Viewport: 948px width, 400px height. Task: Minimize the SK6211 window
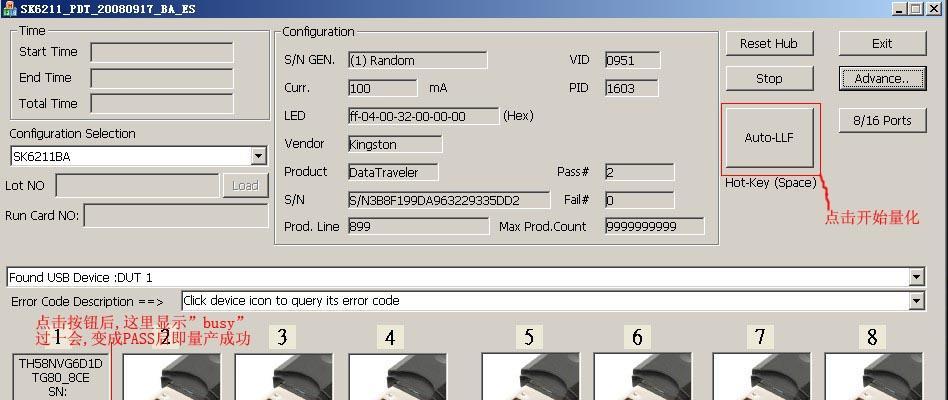click(899, 8)
